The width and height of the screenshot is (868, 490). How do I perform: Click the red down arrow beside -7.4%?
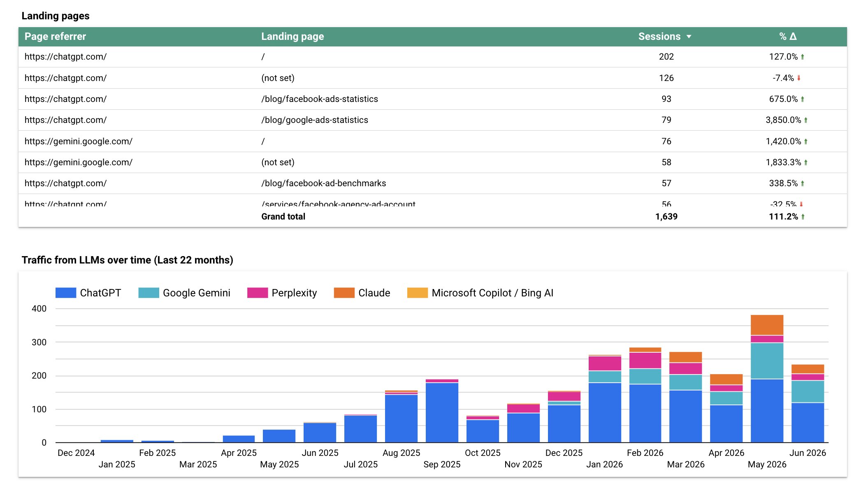(799, 78)
